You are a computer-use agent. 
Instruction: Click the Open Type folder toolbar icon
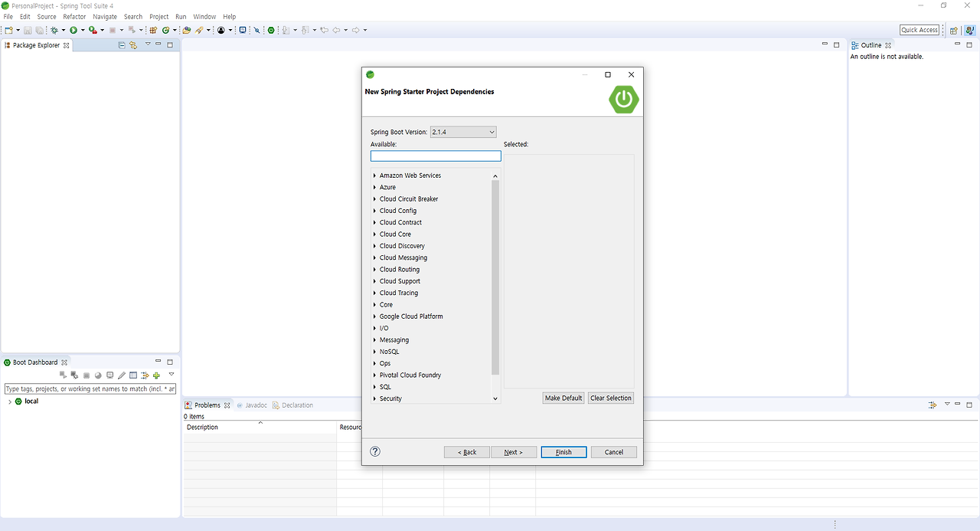186,30
